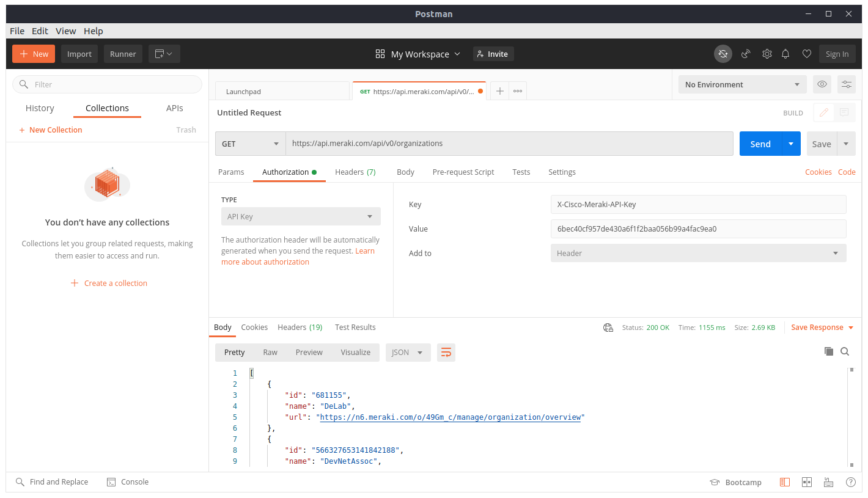This screenshot has height=498, width=868.
Task: Expand the GET method dropdown
Action: pyautogui.click(x=251, y=144)
